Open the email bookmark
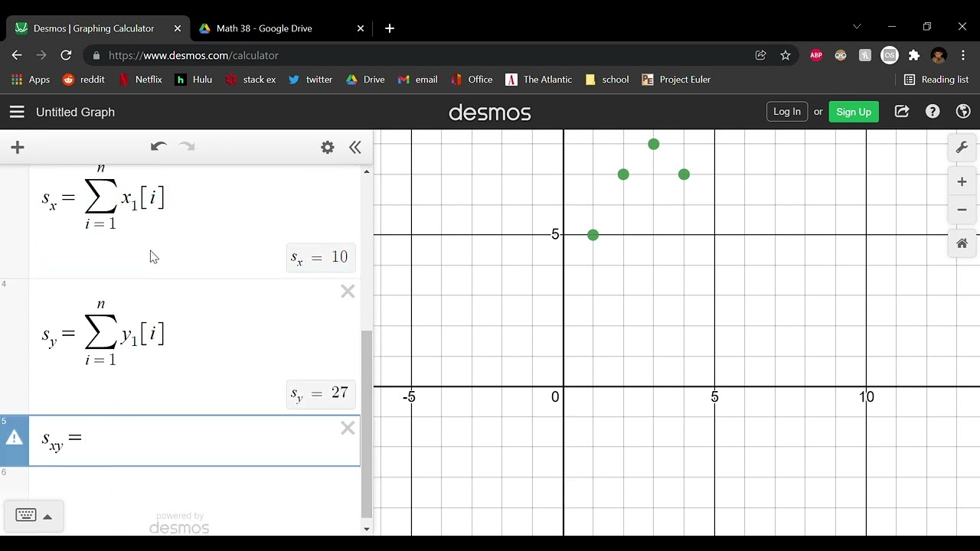980x551 pixels. click(418, 80)
